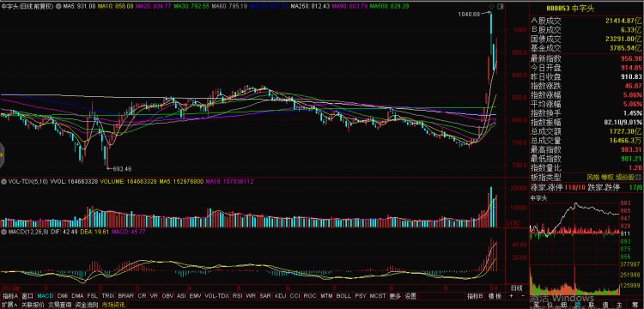Open the left edge sidebar handle
644x309 pixels.
[x=2, y=154]
